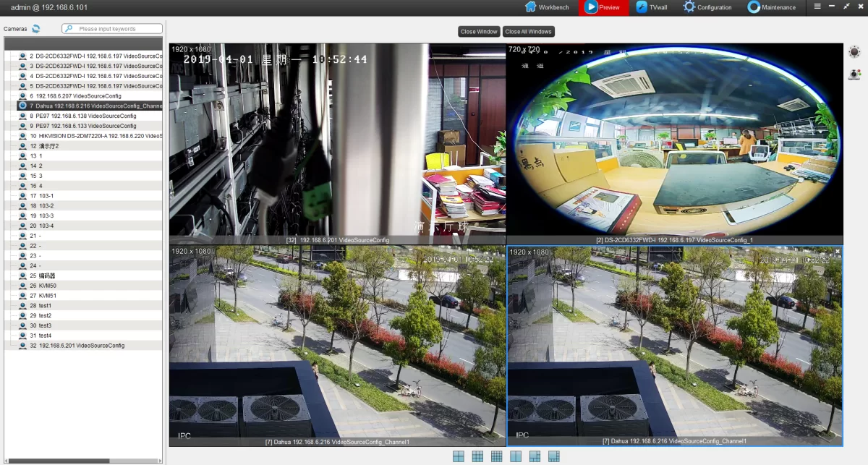Open the PTZ control icon on right edge

point(854,52)
